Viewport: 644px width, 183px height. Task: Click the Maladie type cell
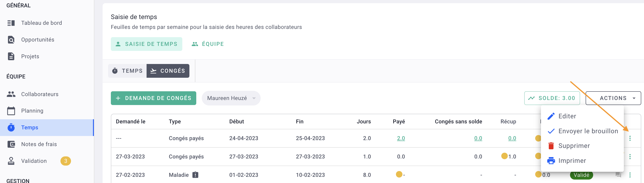click(179, 175)
